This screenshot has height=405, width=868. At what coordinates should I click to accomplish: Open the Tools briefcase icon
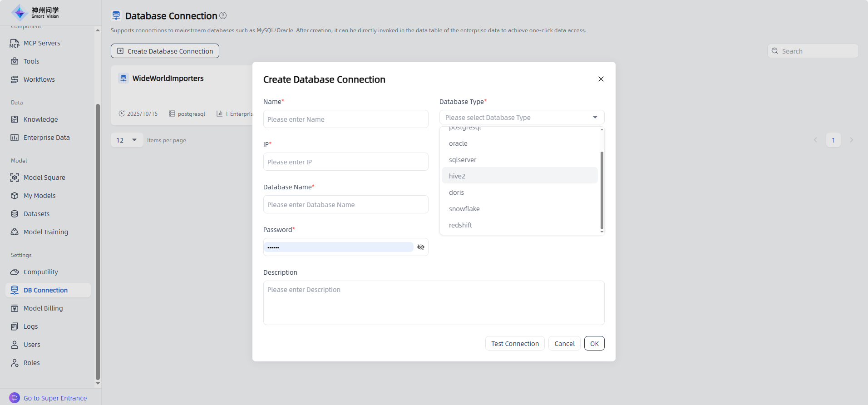pyautogui.click(x=15, y=61)
